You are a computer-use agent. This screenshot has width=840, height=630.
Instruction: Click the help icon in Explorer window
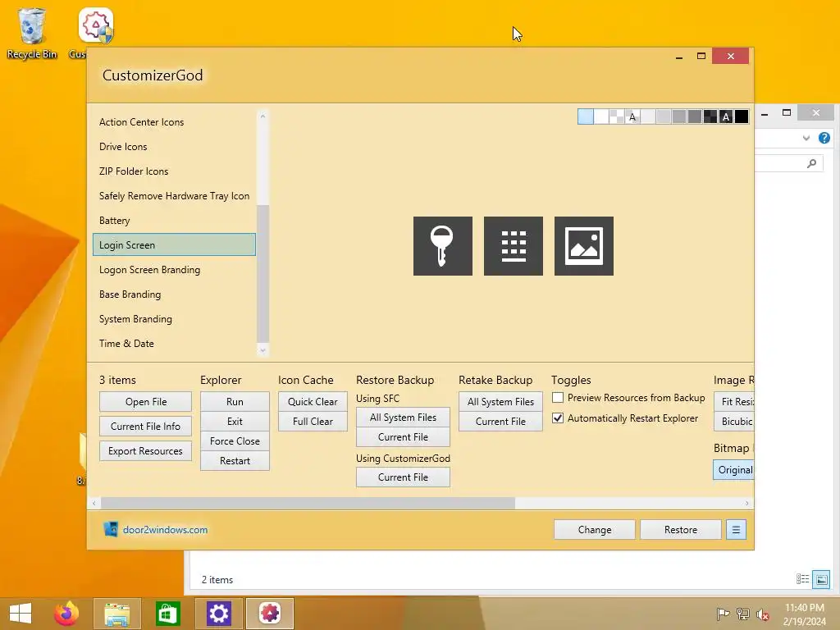coord(824,138)
